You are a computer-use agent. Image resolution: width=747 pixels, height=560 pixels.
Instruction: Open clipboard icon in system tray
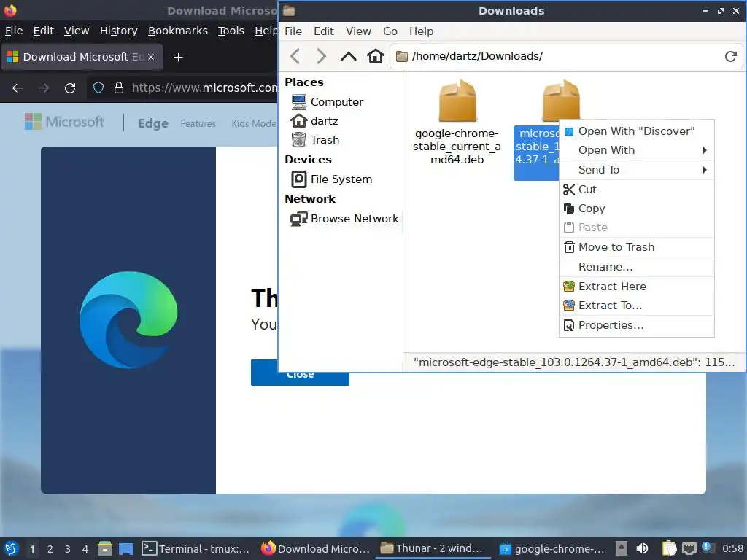click(669, 548)
